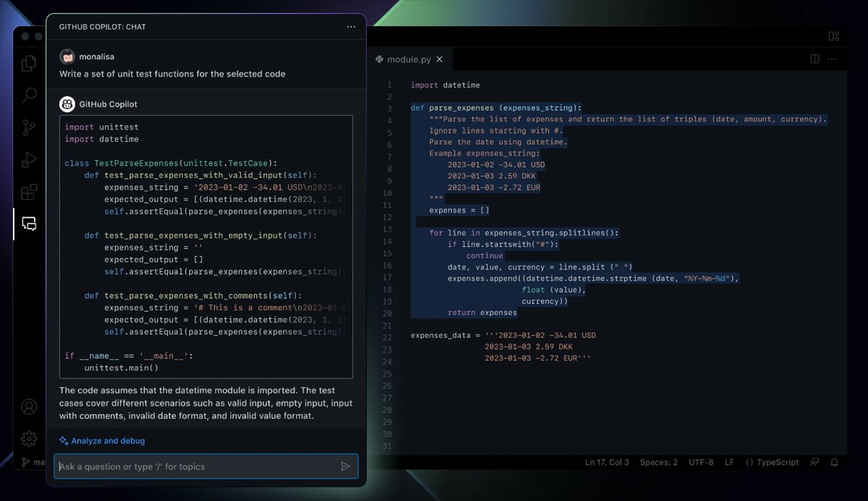Click Ln 17, Col 3 status entry
The image size is (868, 501).
point(607,462)
